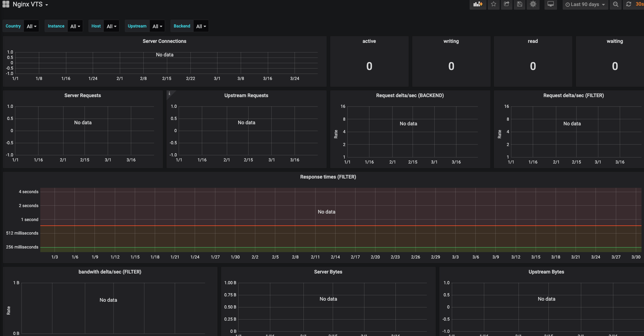Image resolution: width=644 pixels, height=336 pixels.
Task: Open the Instance All selector
Action: pyautogui.click(x=75, y=26)
